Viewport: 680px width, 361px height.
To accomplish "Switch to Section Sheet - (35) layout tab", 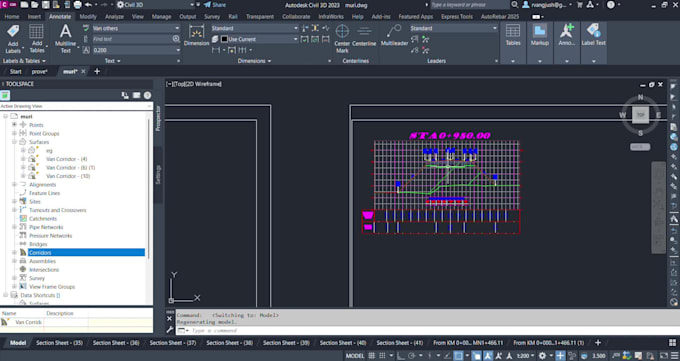I will click(59, 343).
